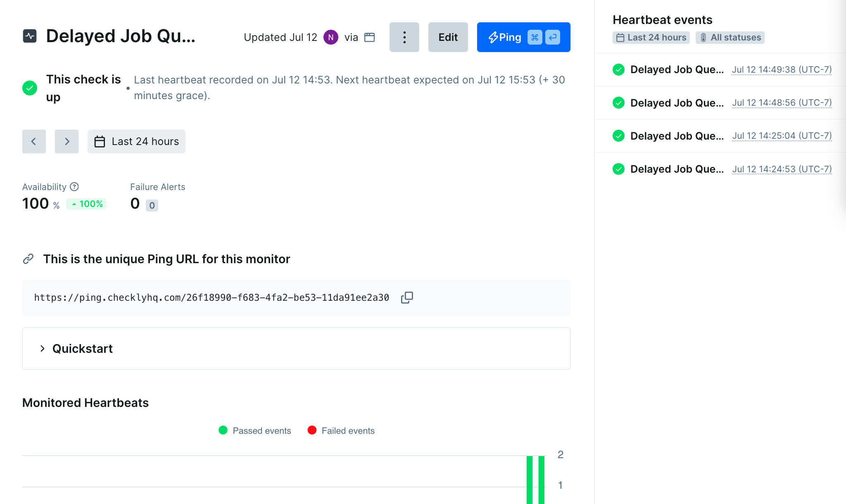Open the All statuses filter

pos(730,37)
